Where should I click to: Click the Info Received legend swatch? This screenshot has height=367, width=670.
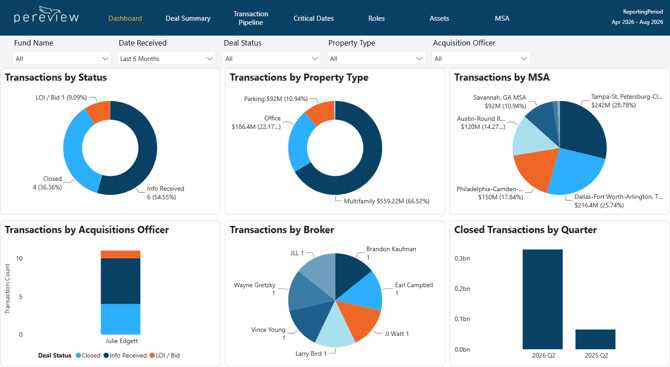(106, 355)
